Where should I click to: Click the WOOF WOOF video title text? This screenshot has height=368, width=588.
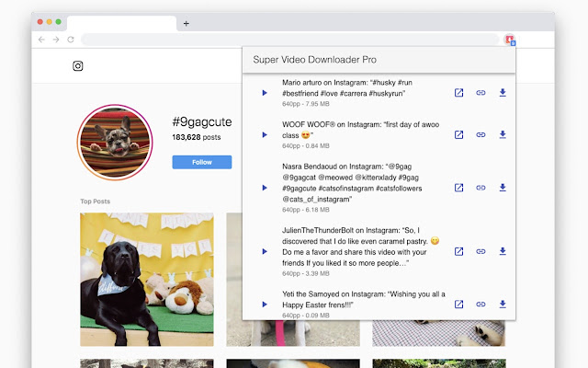point(360,130)
